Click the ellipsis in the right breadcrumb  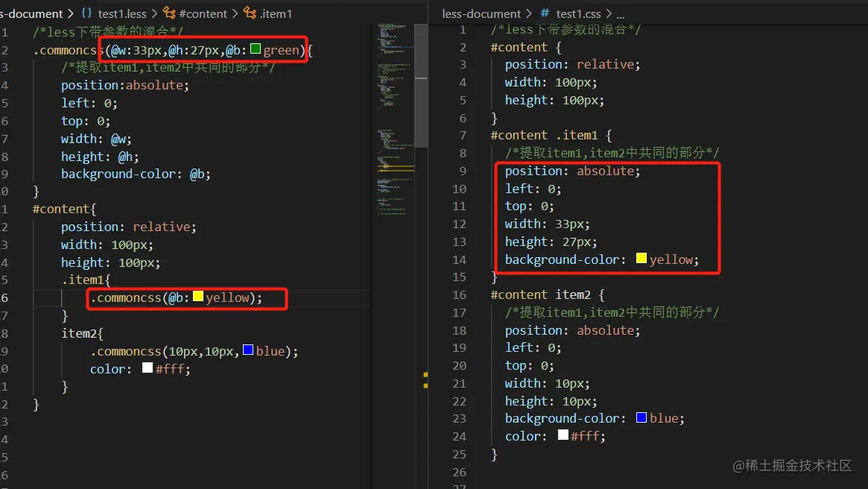coord(621,14)
